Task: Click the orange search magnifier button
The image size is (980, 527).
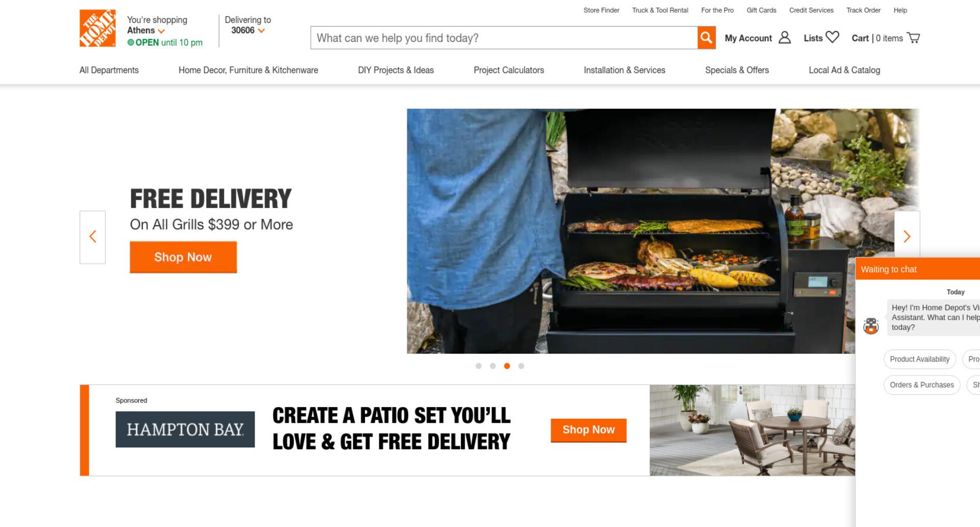Action: pos(706,38)
